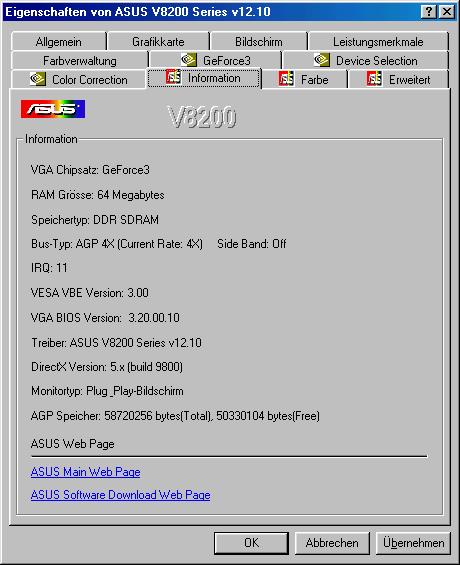Image resolution: width=460 pixels, height=565 pixels.
Task: Open the ASUS Main Web Page link
Action: 85,472
